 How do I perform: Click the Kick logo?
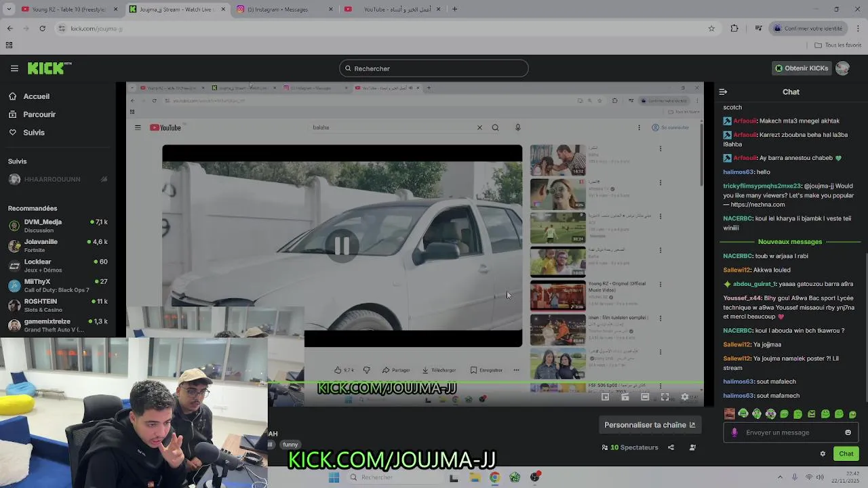[x=50, y=68]
